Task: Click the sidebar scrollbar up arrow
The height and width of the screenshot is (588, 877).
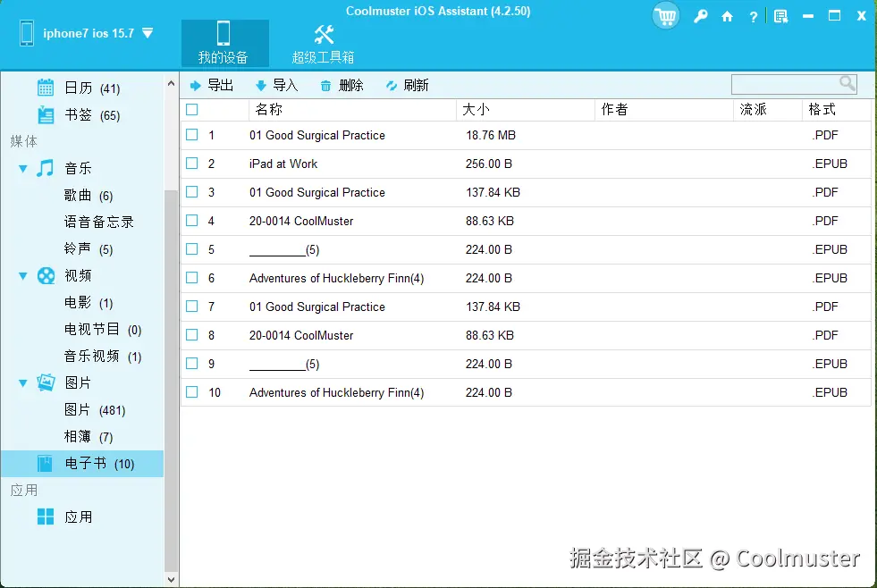Action: [x=171, y=84]
